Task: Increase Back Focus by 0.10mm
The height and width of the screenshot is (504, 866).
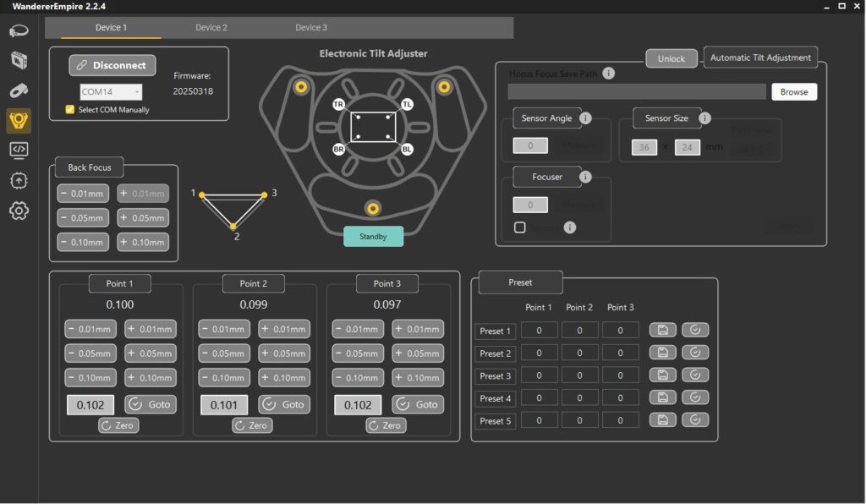Action: click(x=142, y=243)
